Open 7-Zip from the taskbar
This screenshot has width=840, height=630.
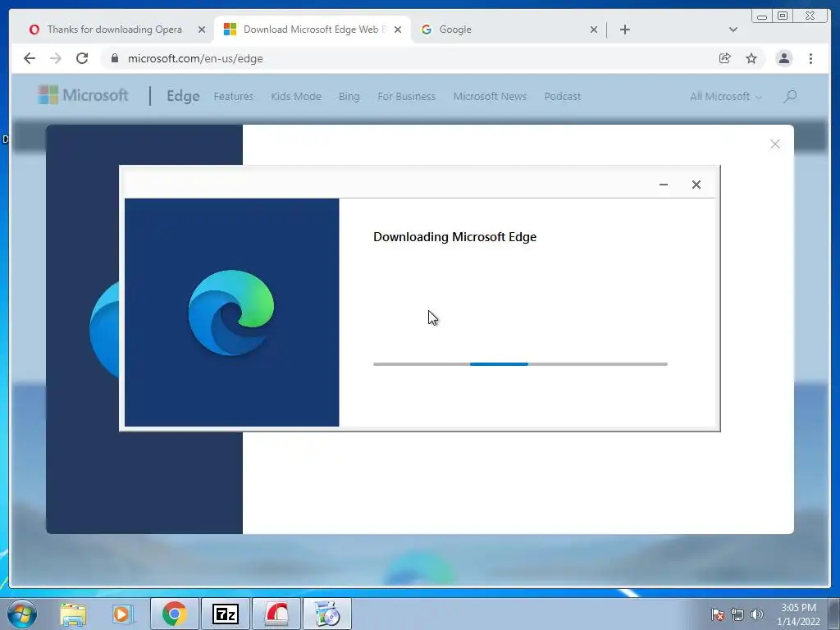[225, 614]
